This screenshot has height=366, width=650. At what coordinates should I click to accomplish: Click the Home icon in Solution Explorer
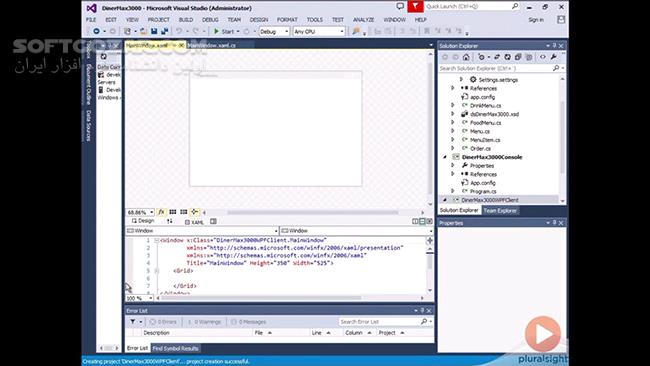pos(466,57)
